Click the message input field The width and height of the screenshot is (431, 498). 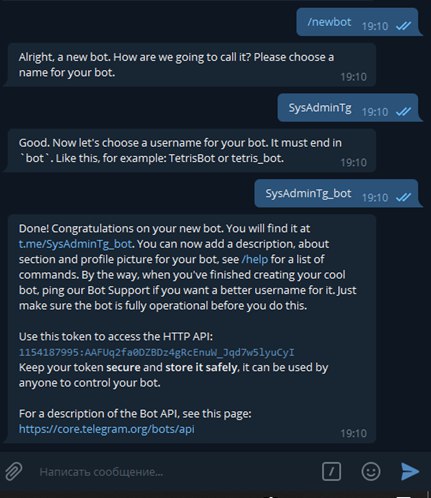pos(173,472)
